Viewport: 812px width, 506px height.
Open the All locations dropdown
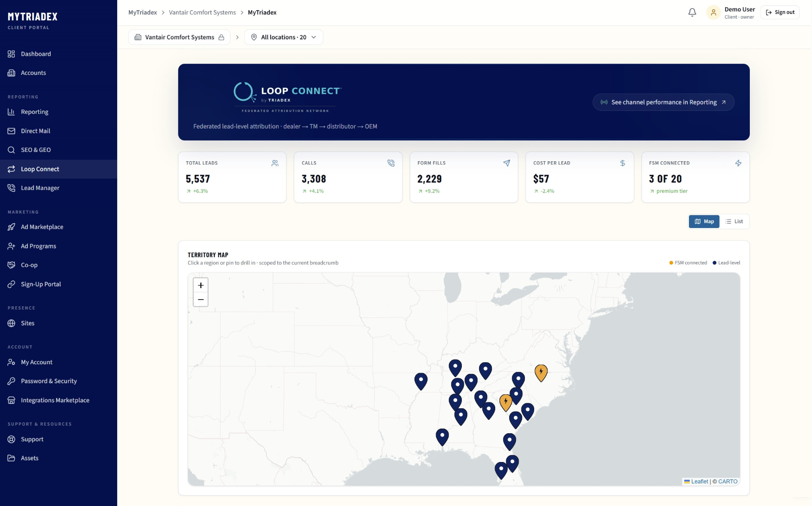point(284,37)
